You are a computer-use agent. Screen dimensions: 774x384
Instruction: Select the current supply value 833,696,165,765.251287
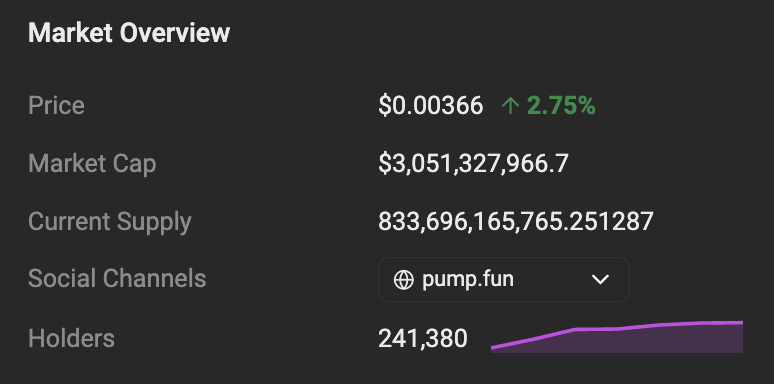(x=516, y=222)
